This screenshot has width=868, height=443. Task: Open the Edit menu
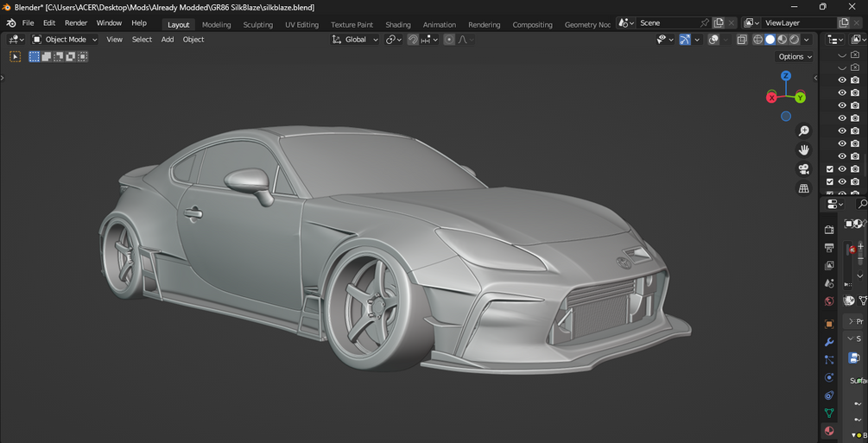tap(49, 23)
